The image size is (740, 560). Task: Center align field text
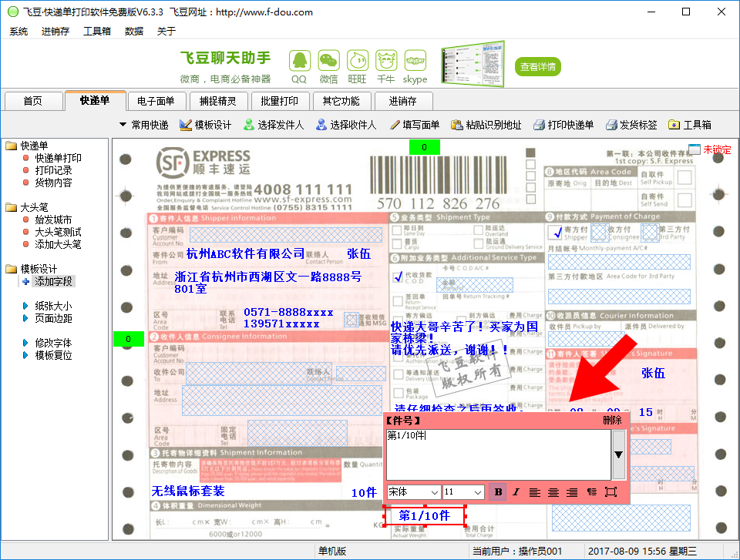[553, 492]
